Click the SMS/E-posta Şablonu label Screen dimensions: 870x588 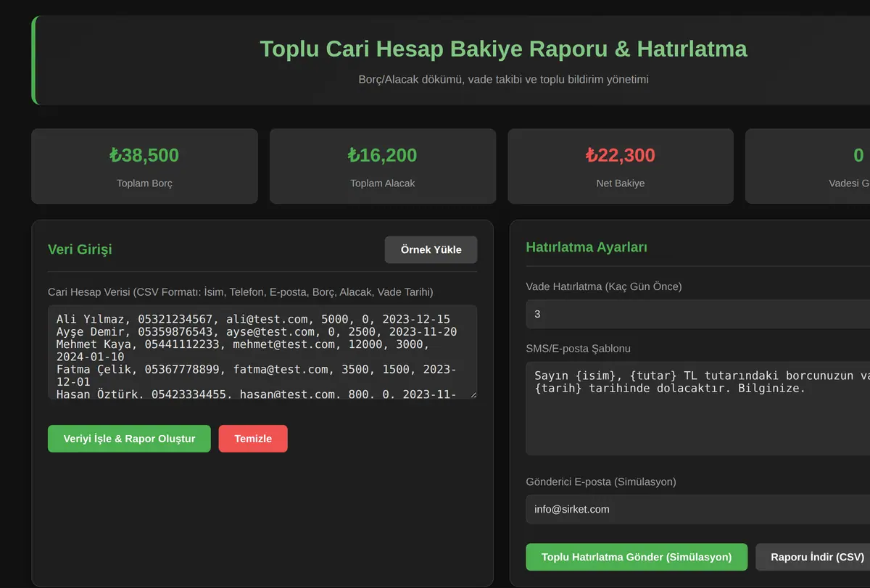[579, 348]
